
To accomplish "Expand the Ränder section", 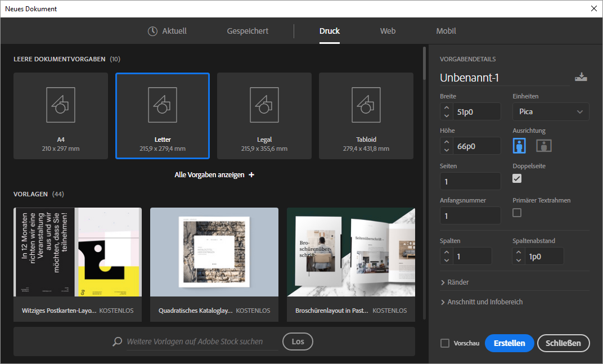I will (455, 282).
